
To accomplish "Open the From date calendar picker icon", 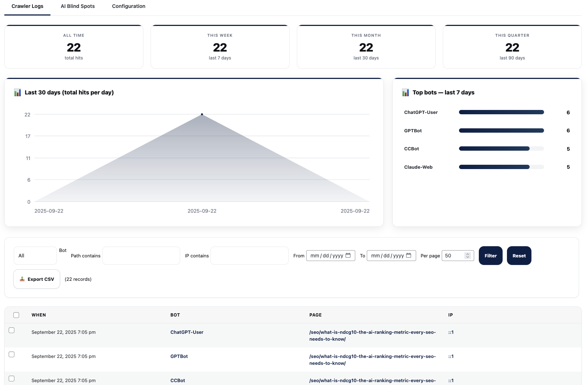I will pos(348,256).
